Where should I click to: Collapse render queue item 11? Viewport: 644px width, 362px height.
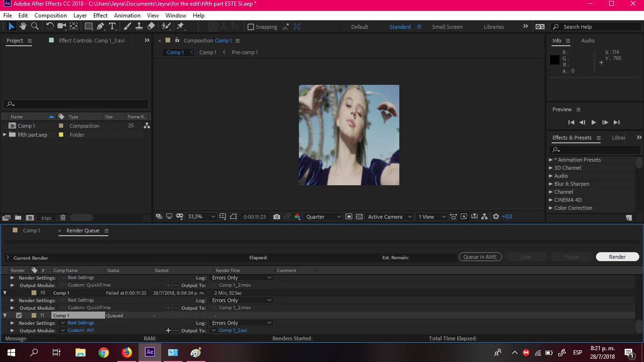5,315
